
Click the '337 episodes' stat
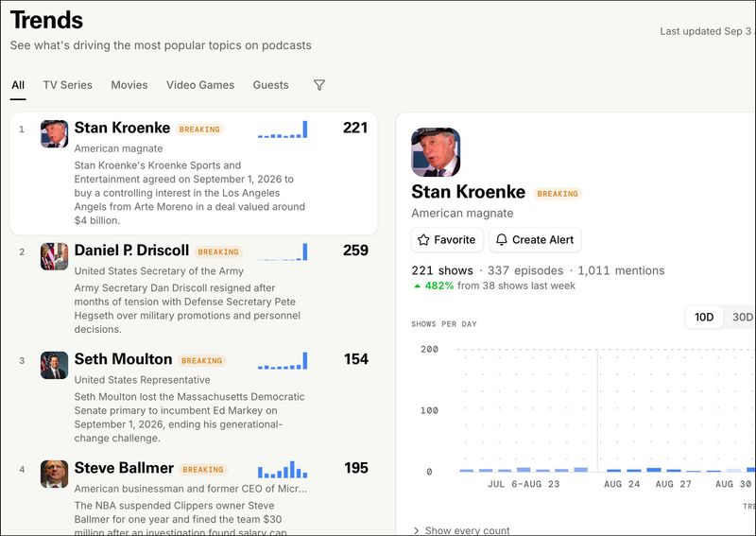[525, 270]
